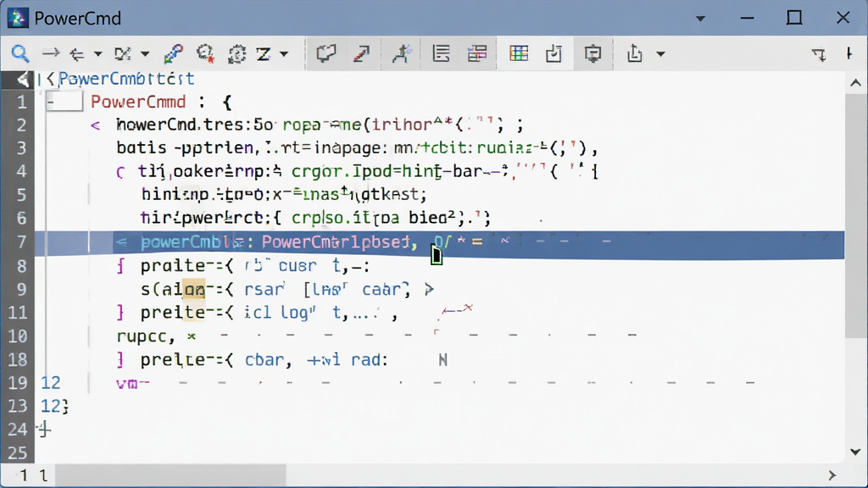The image size is (868, 488).
Task: Click the text list lines icon
Action: click(441, 53)
